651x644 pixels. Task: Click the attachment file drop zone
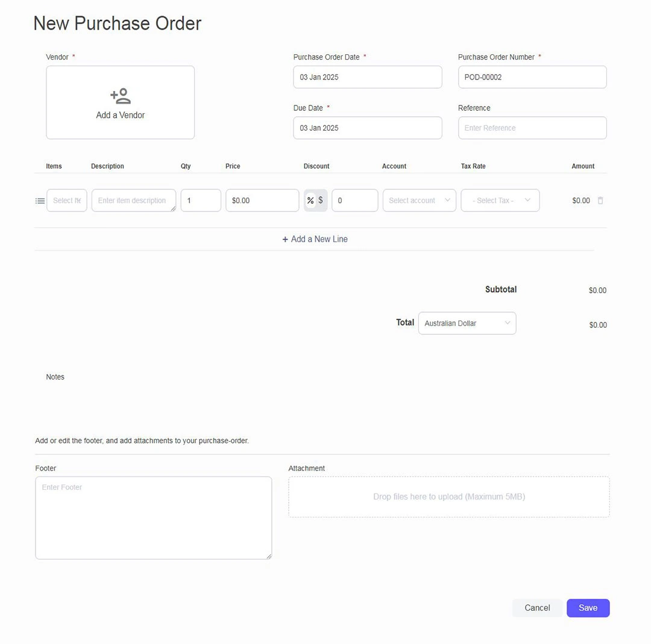[448, 497]
